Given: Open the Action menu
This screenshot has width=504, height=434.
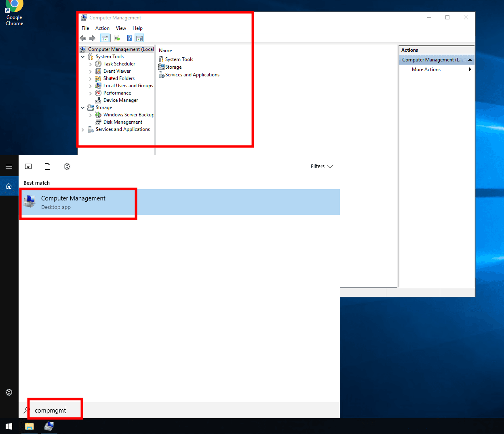Looking at the screenshot, I should tap(102, 28).
